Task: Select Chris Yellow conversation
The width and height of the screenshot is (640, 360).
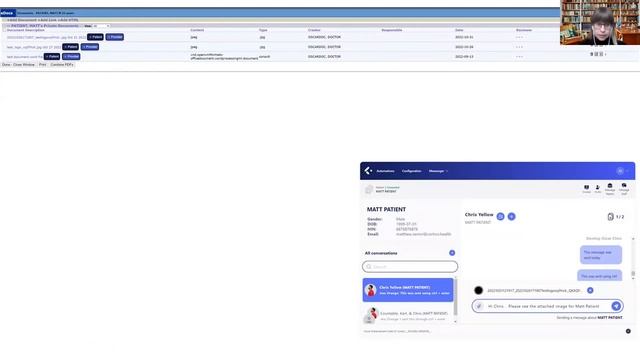Action: (408, 290)
